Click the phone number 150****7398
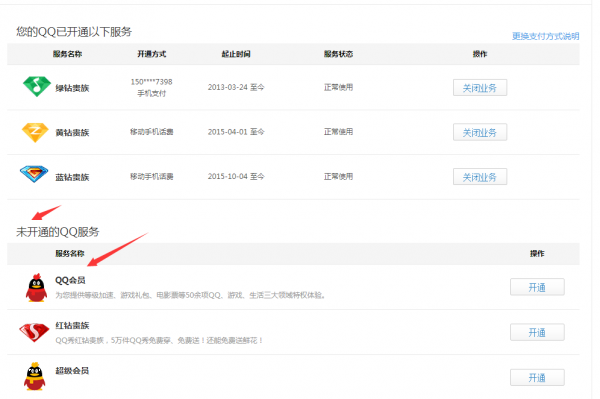Image resolution: width=600 pixels, height=399 pixels. click(x=152, y=82)
